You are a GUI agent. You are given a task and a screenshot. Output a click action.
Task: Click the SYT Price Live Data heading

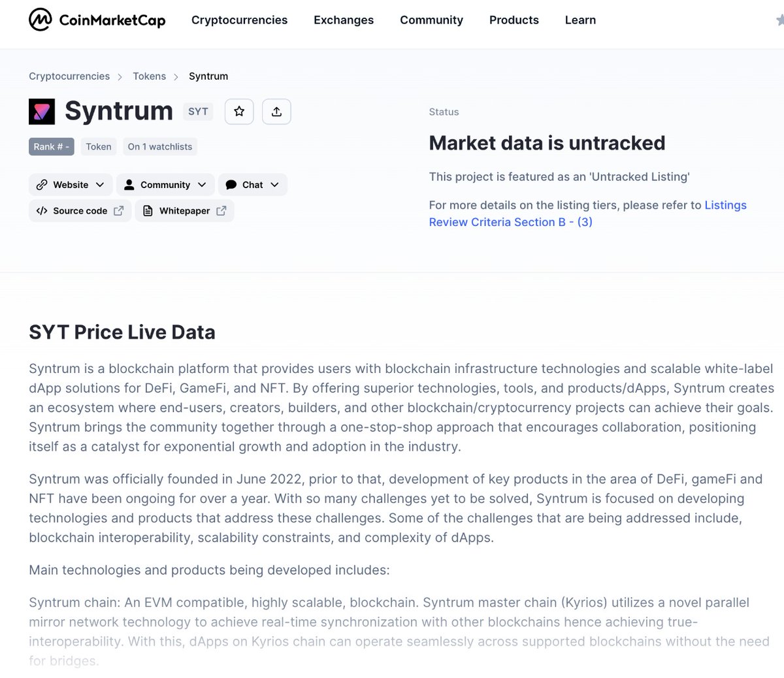[x=122, y=332]
